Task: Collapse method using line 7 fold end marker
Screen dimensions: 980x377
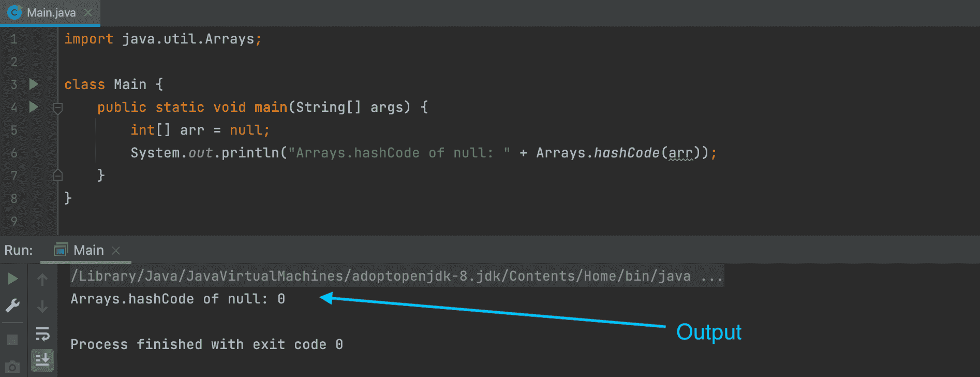Action: 58,175
